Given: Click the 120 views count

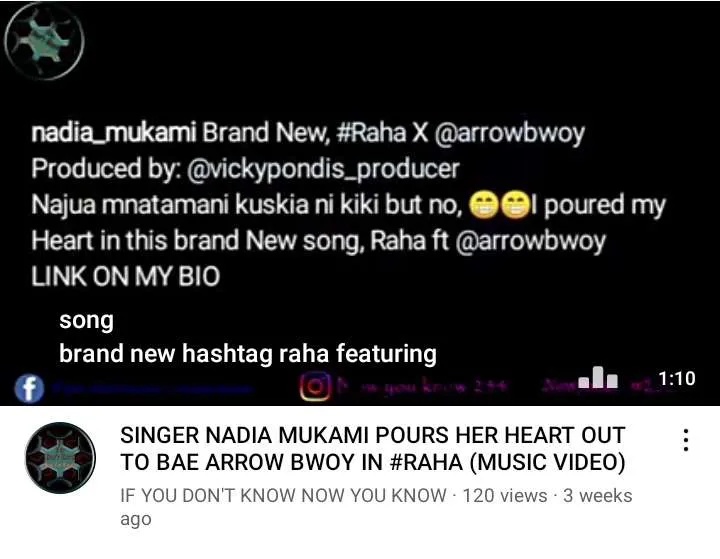Looking at the screenshot, I should pyautogui.click(x=505, y=496).
